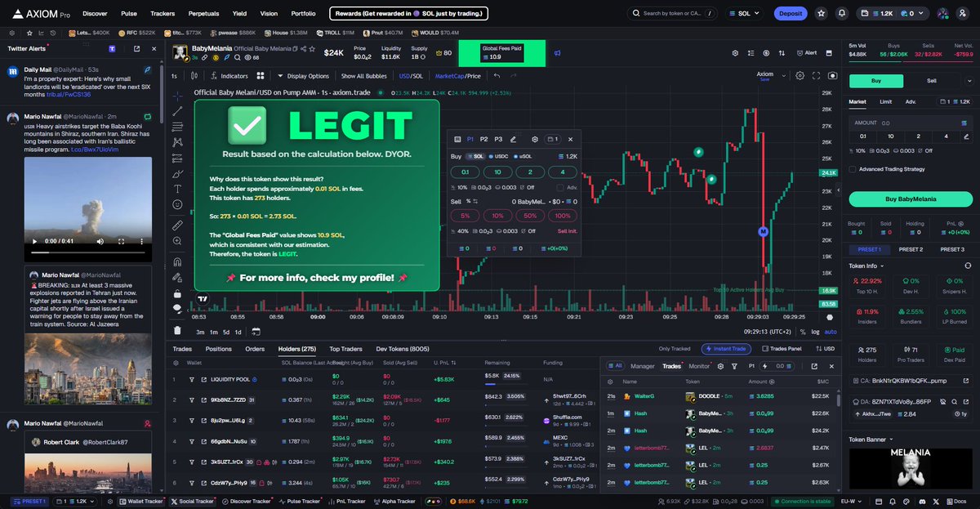Open the Top Traders tab
Viewport: 980px width, 509px height.
coord(345,349)
